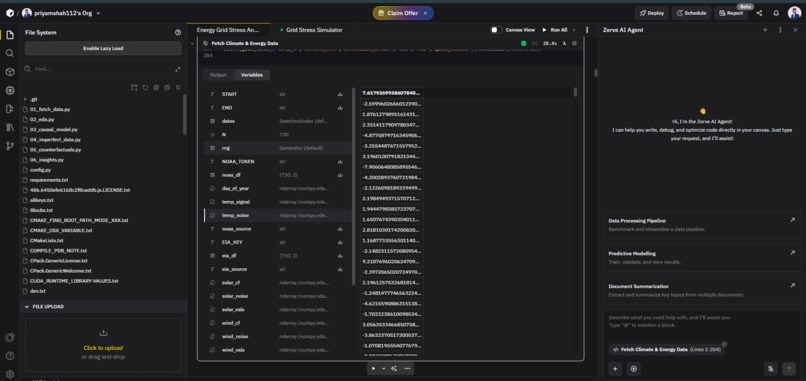Collapse the FILE UPLOAD section
806x381 pixels.
27,306
